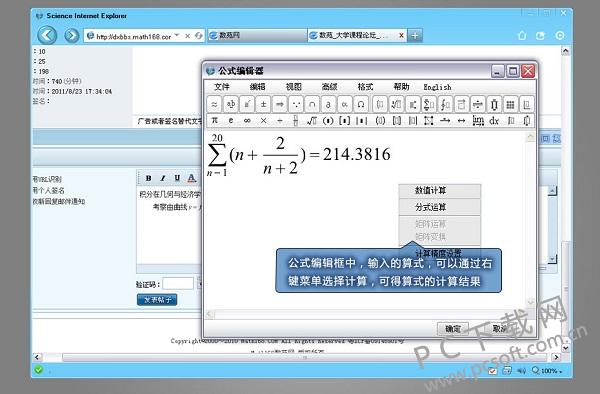Choose 分式运算 from the context menu
Image resolution: width=600 pixels, height=394 pixels.
click(440, 207)
